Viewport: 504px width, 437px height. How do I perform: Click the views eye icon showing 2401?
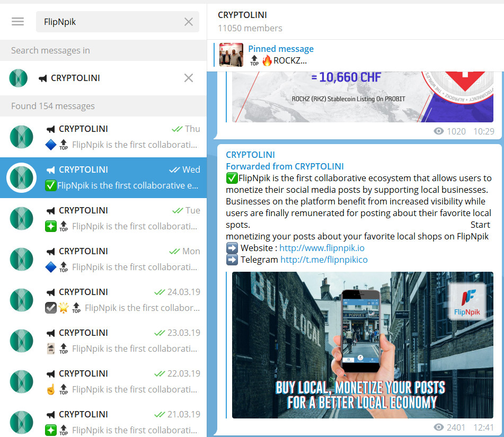pos(439,427)
